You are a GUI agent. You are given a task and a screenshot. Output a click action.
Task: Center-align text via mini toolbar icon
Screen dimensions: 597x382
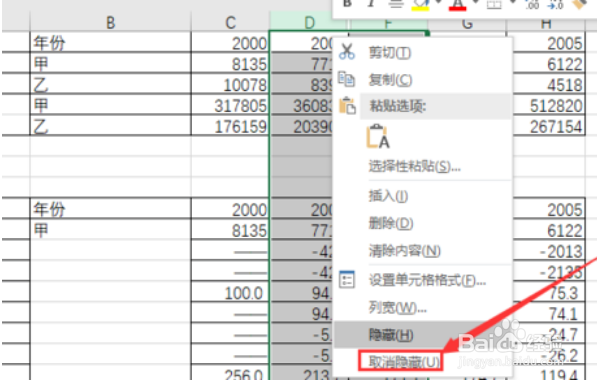pos(396,4)
